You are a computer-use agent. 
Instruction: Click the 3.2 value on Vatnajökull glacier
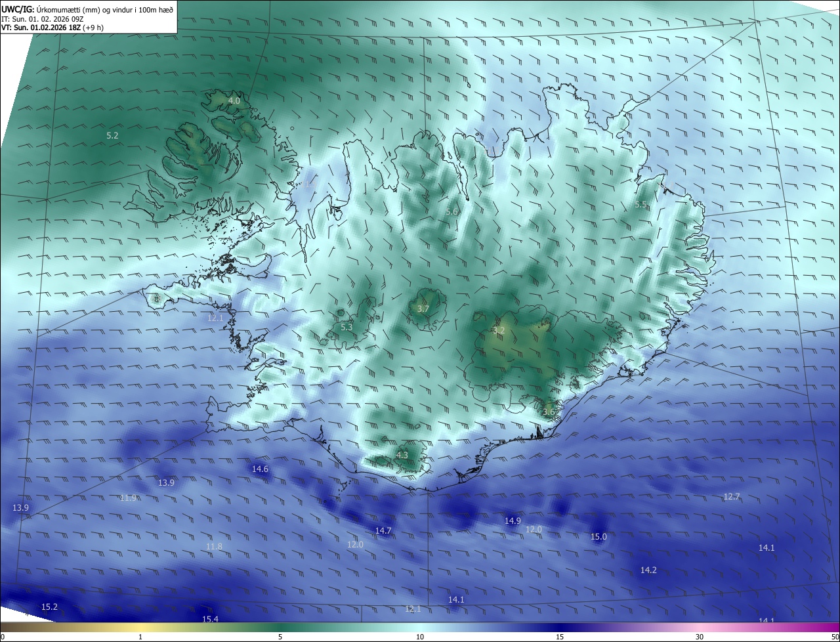498,330
